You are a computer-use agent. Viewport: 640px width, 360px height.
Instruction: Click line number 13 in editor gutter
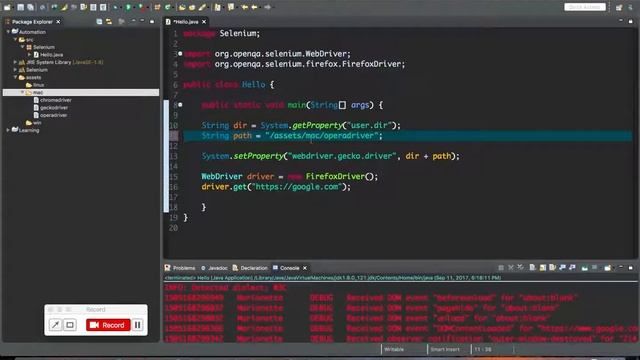click(173, 156)
